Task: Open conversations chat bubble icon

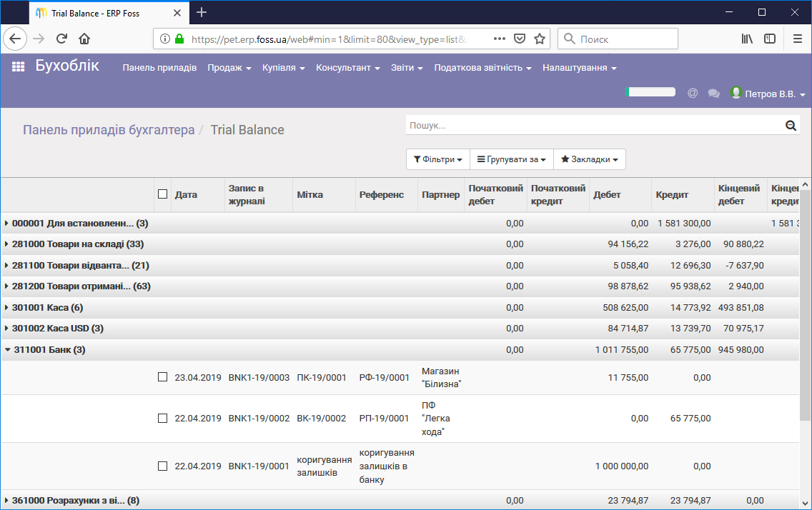Action: (x=713, y=94)
